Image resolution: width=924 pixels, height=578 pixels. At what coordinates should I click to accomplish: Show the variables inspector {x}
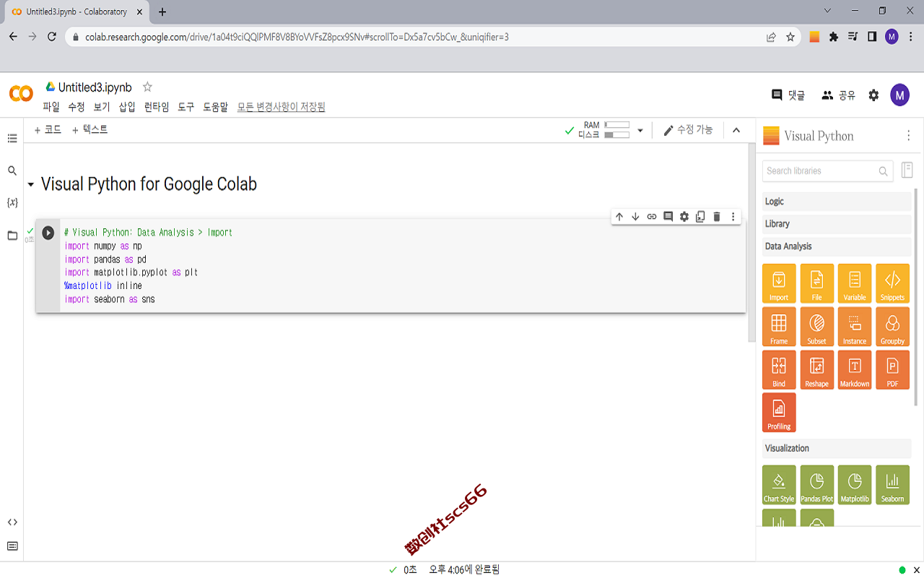pyautogui.click(x=12, y=203)
